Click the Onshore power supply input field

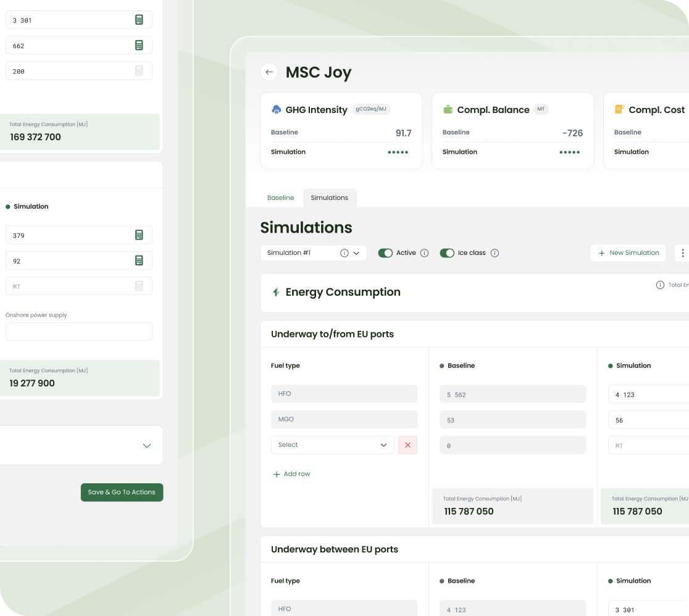coord(79,331)
